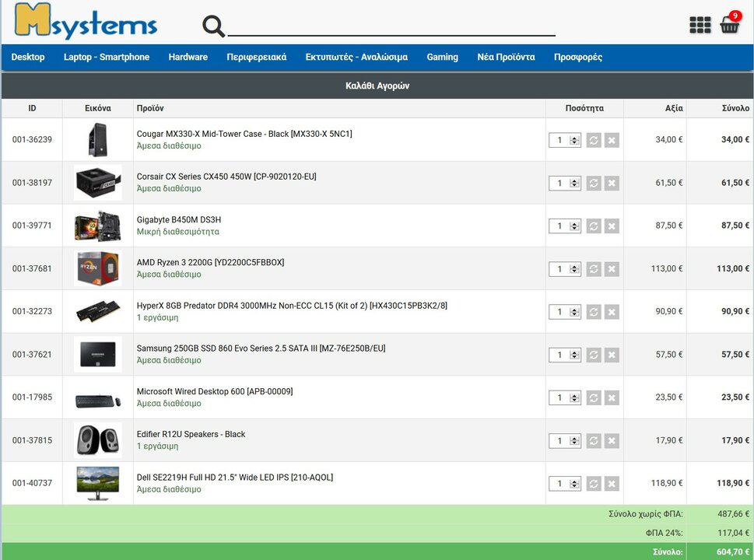Screen dimensions: 754x560
Task: Open the Εκτυπωτές - Αναλώσιμα menu
Action: click(356, 57)
